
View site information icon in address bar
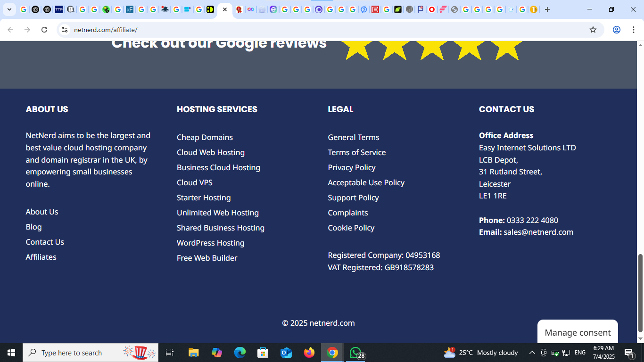coord(65,30)
